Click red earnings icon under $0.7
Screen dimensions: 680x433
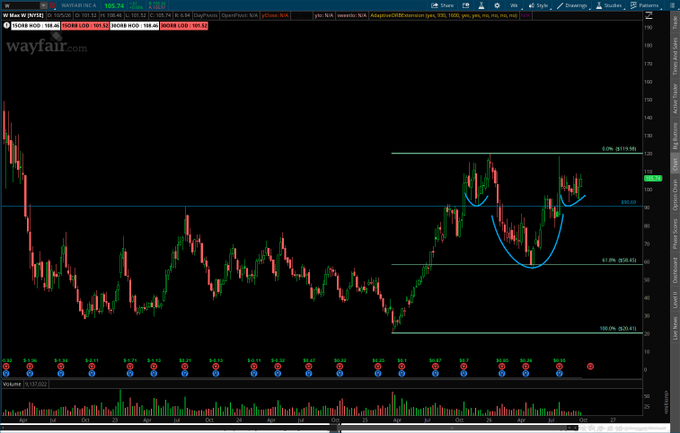pos(464,367)
